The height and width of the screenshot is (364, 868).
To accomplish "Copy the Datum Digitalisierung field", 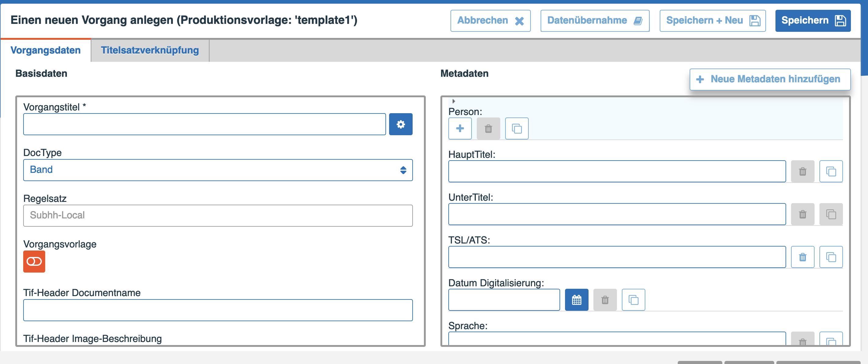I will click(x=633, y=299).
